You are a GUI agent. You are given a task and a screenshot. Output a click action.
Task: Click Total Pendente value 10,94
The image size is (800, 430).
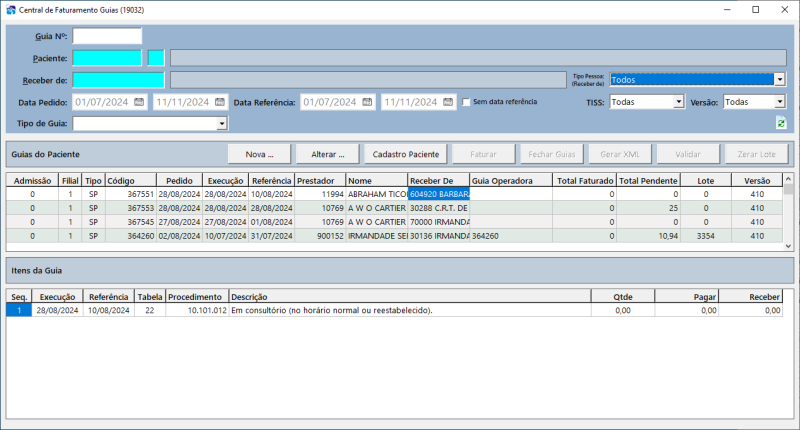(648, 236)
